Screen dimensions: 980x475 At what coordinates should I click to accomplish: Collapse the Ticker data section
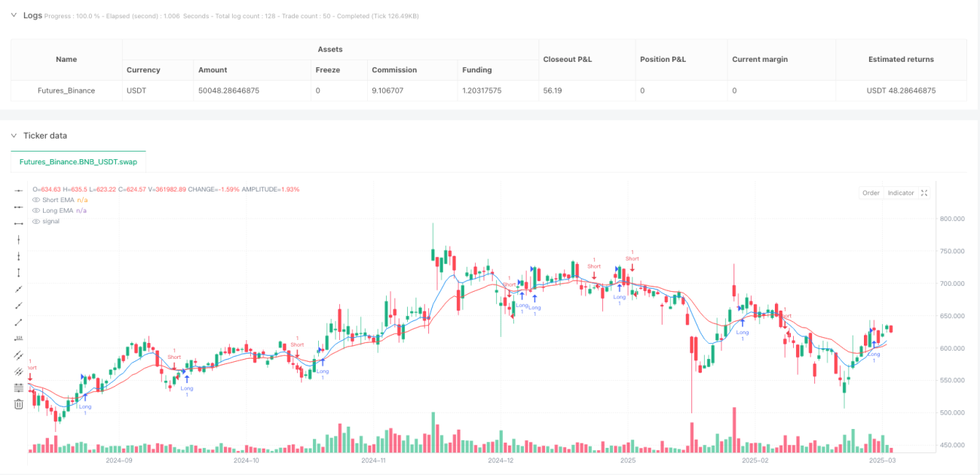(14, 136)
